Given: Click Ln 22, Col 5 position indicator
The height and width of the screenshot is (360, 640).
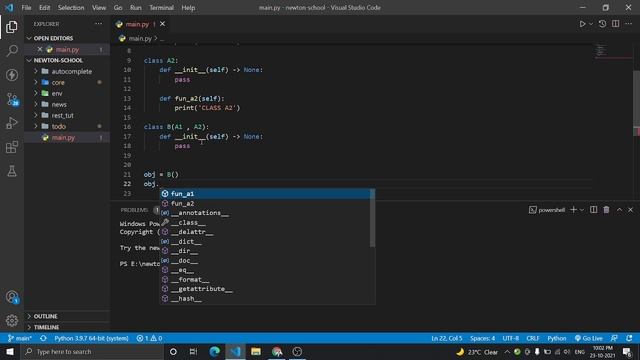Looking at the screenshot, I should pos(447,338).
